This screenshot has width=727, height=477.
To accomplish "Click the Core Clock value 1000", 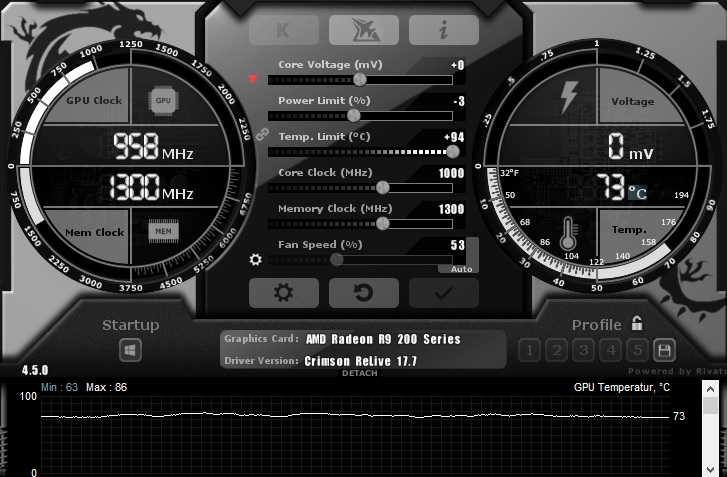I will click(x=451, y=173).
